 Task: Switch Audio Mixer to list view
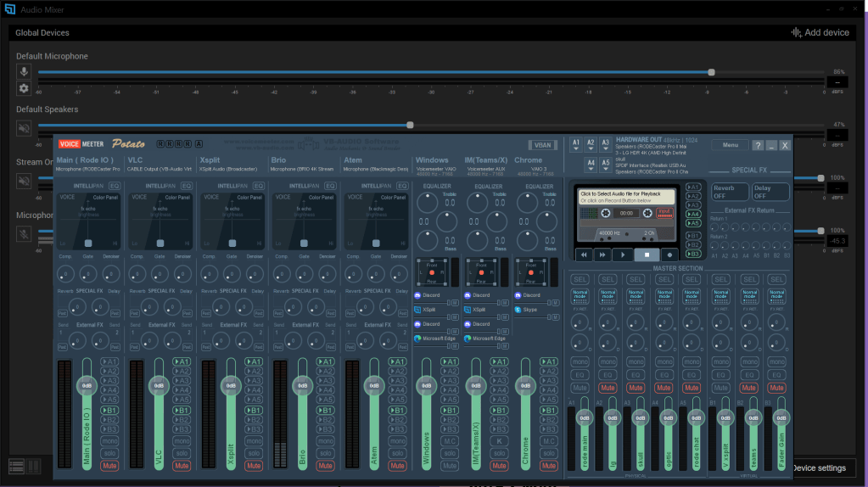pyautogui.click(x=16, y=467)
